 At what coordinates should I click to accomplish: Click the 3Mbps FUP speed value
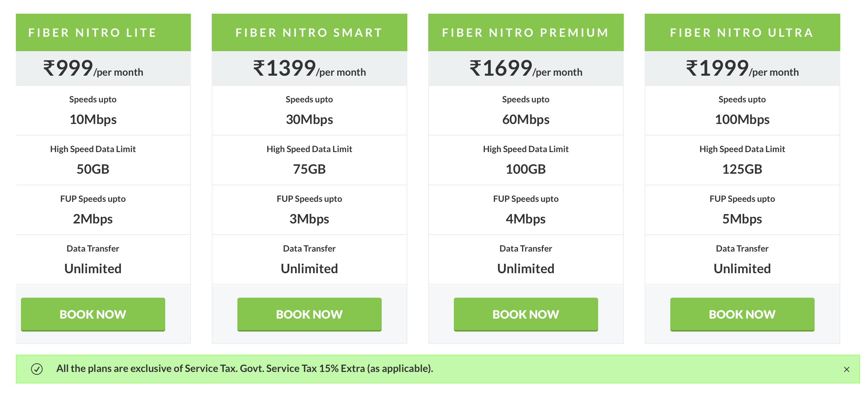coord(310,219)
